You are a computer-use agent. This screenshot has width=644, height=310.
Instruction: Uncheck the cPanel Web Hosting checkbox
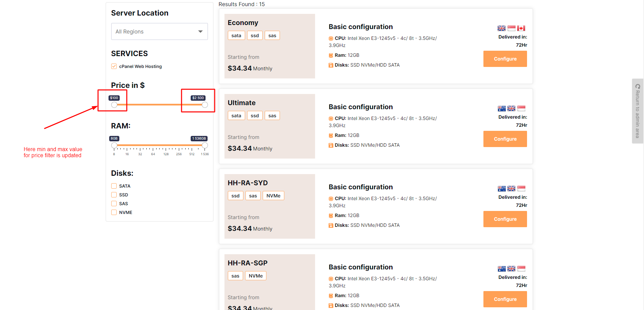114,66
